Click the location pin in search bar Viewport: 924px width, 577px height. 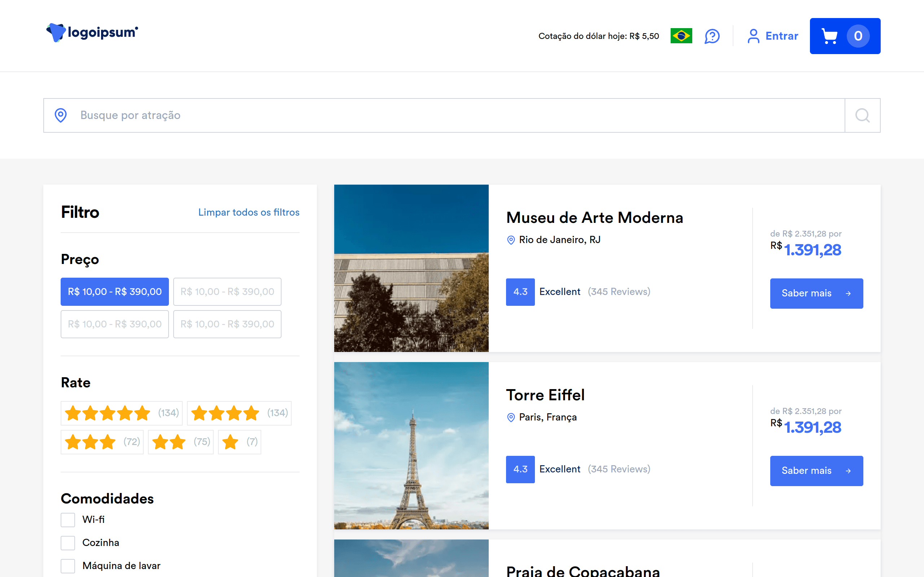[x=61, y=115]
